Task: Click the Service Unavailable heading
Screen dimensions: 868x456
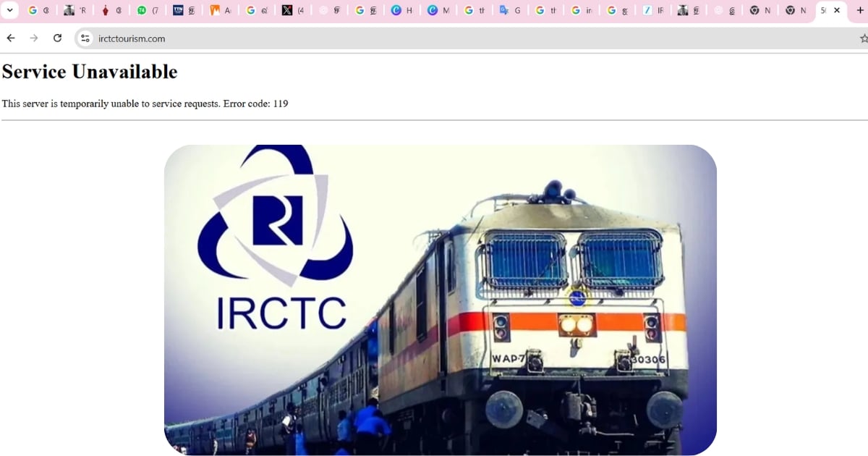Action: click(90, 72)
